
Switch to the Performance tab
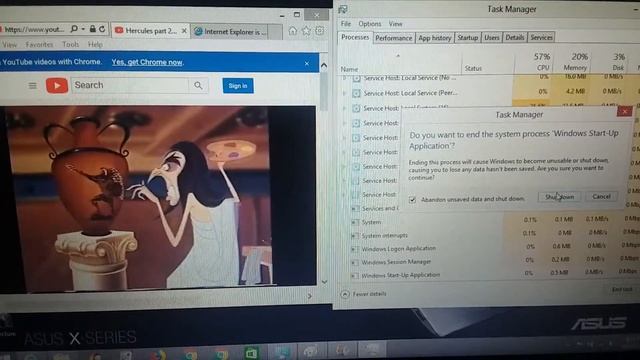pos(393,38)
